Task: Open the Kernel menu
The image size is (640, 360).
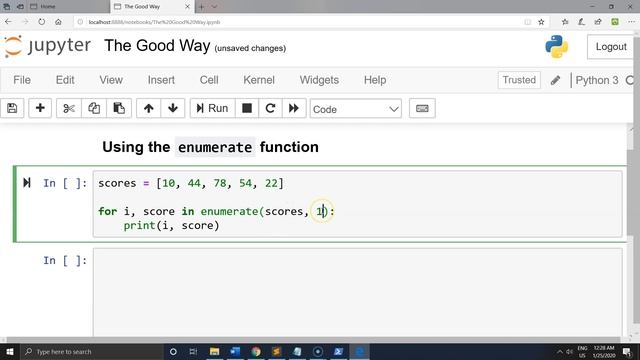Action: (259, 80)
